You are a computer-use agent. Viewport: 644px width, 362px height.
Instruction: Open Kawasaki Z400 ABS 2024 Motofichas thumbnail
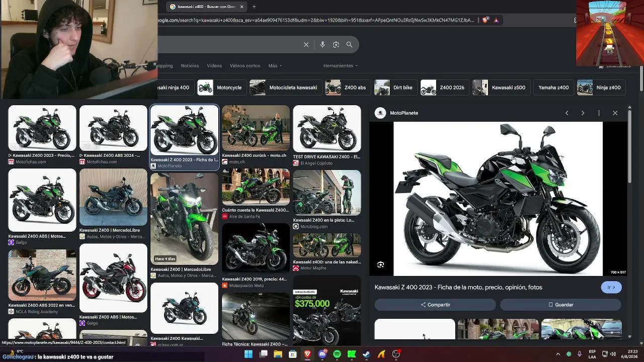click(113, 128)
